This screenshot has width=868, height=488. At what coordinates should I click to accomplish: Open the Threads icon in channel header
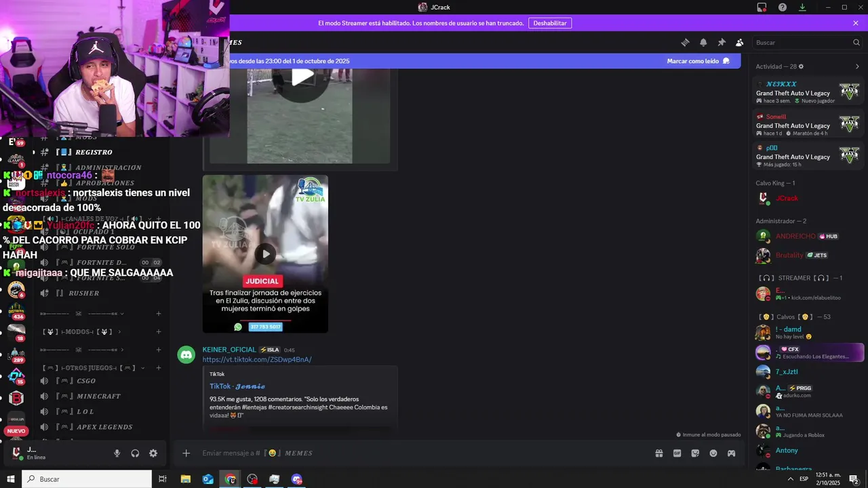tap(685, 42)
